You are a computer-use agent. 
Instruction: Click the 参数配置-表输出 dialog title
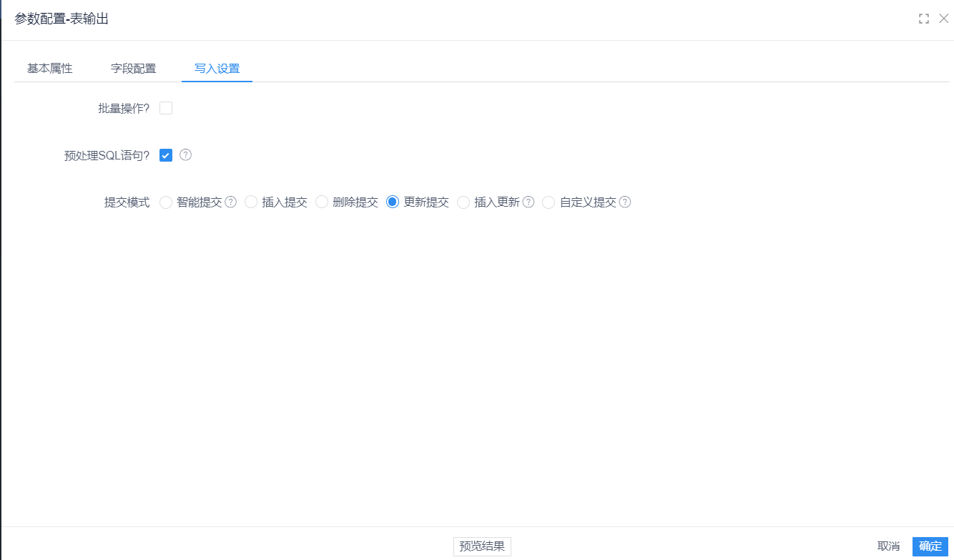point(62,19)
